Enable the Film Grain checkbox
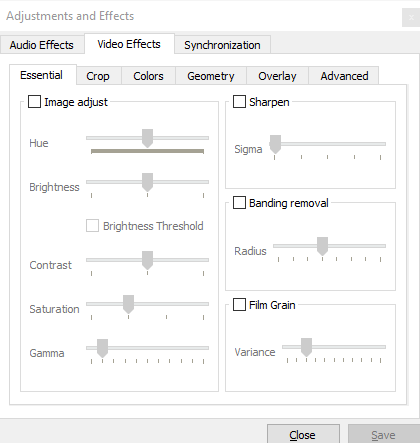 (x=239, y=305)
